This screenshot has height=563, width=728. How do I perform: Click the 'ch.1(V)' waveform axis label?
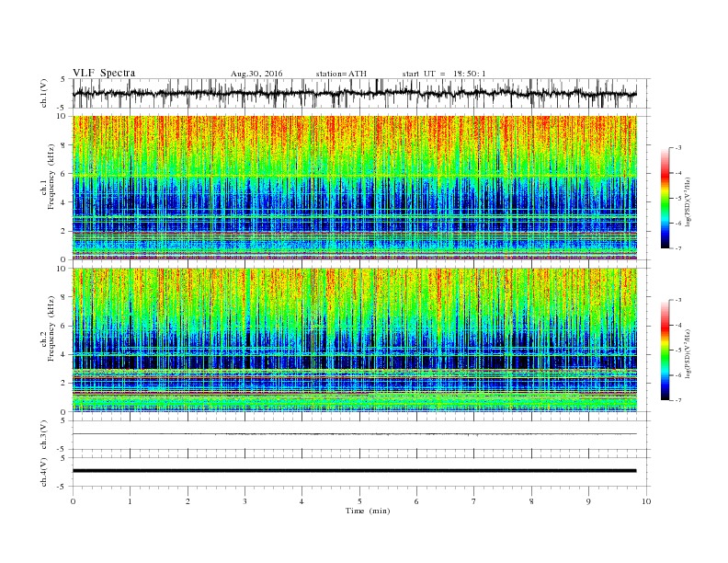click(44, 93)
